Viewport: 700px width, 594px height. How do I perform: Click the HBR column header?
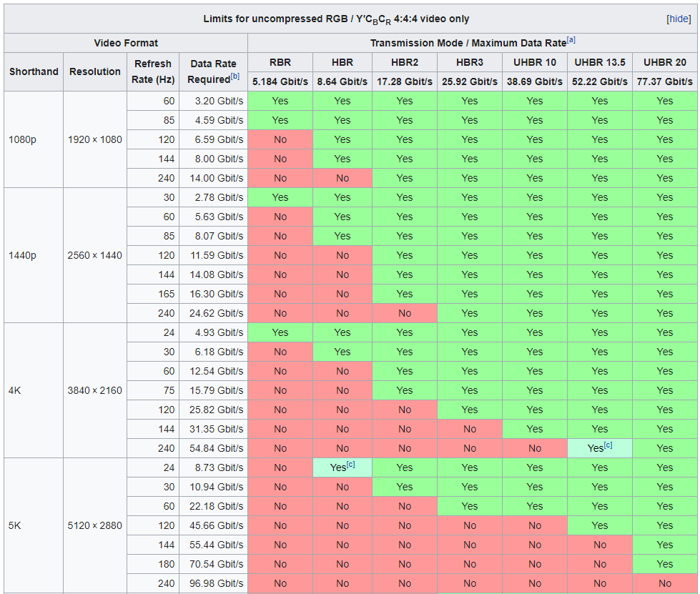point(342,62)
